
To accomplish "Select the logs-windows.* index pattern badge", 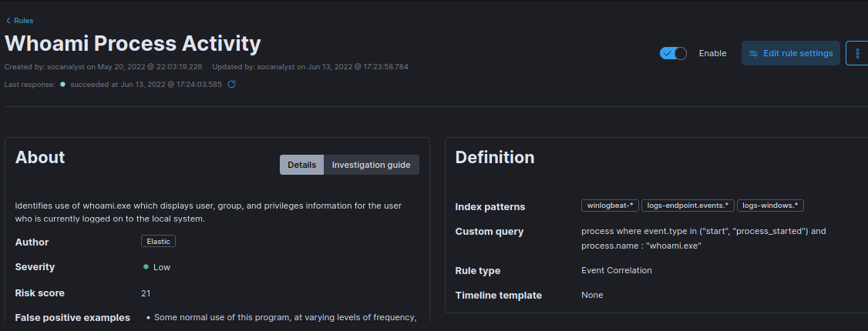I will tap(770, 206).
